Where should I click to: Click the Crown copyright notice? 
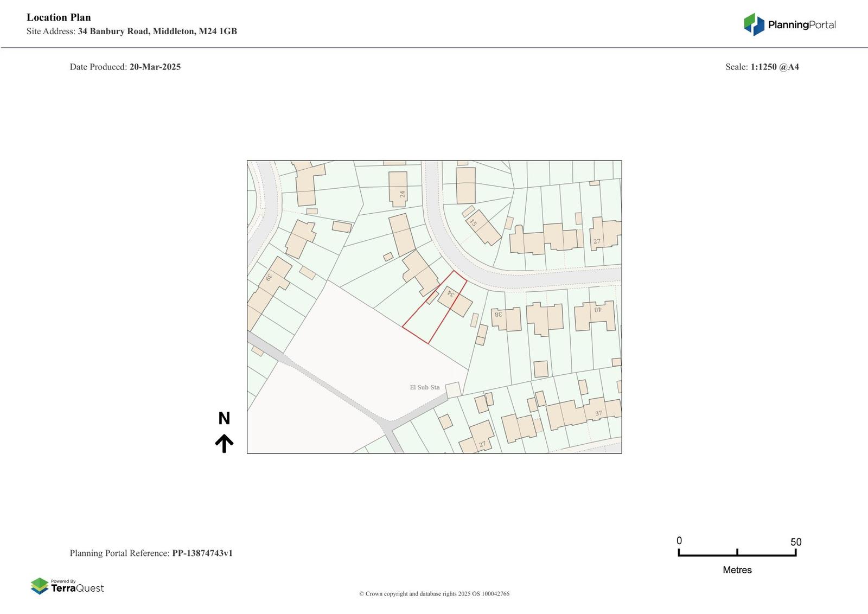click(434, 593)
